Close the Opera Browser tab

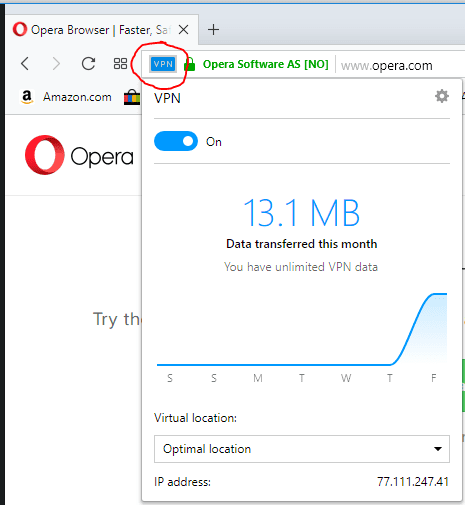tap(183, 30)
